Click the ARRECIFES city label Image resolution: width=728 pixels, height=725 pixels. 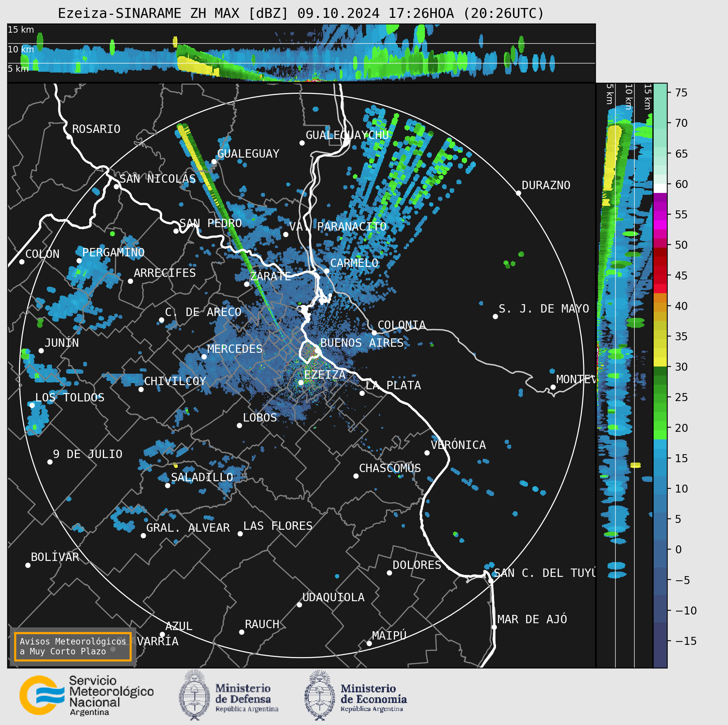pyautogui.click(x=164, y=273)
